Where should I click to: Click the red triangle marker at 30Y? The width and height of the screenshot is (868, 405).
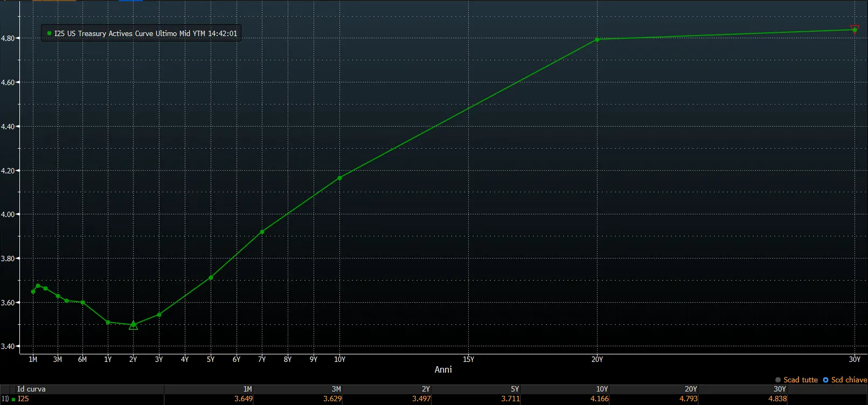855,29
